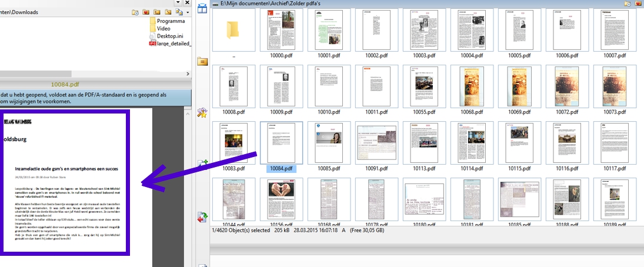Select the Video folder

(160, 28)
